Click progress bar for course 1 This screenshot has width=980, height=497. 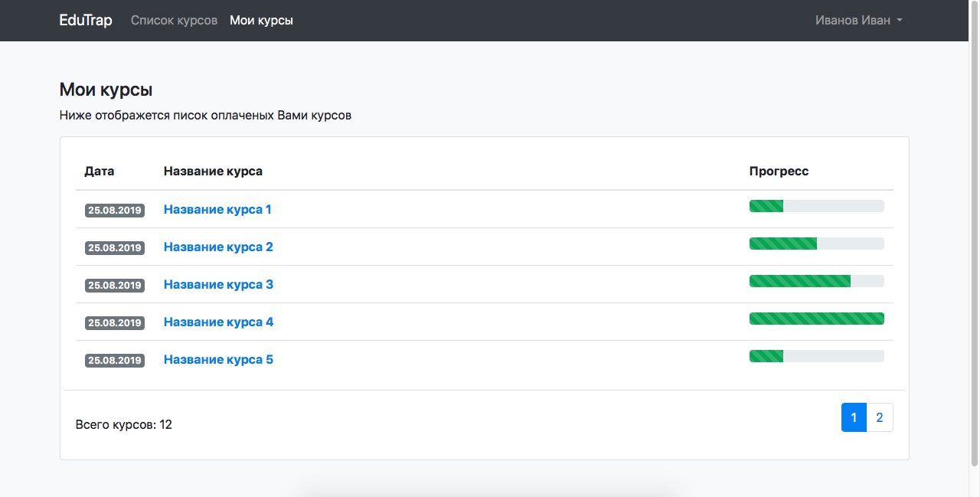[816, 206]
